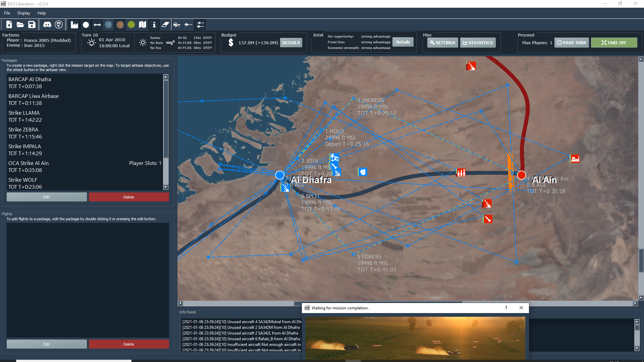Viewport: 644px width, 362px height.
Task: Click the New Game icon in toolbar
Action: (x=9, y=24)
